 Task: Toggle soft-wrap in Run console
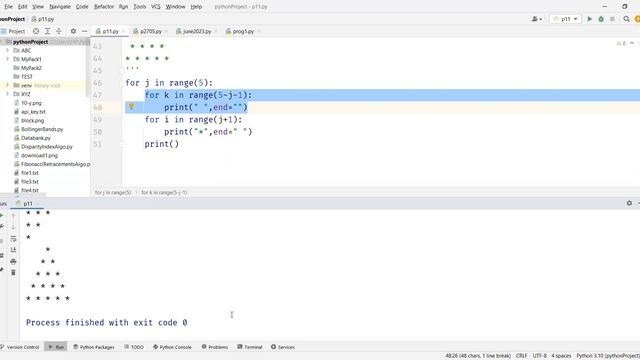13,239
